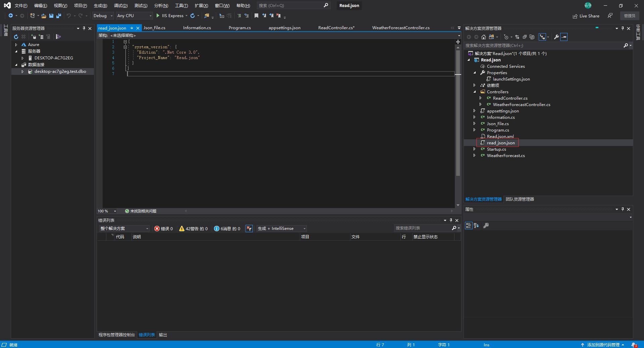Start debugging with IIS Express
Viewport: 644px width, 348px height.
click(170, 16)
